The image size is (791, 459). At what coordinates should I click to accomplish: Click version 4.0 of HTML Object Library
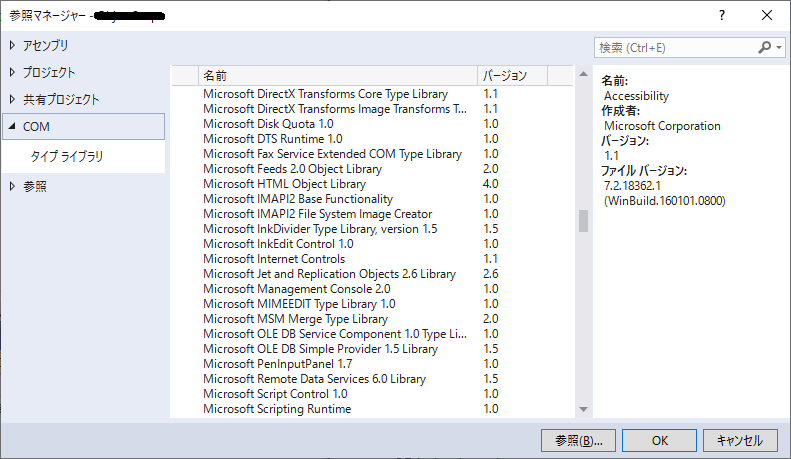point(490,184)
